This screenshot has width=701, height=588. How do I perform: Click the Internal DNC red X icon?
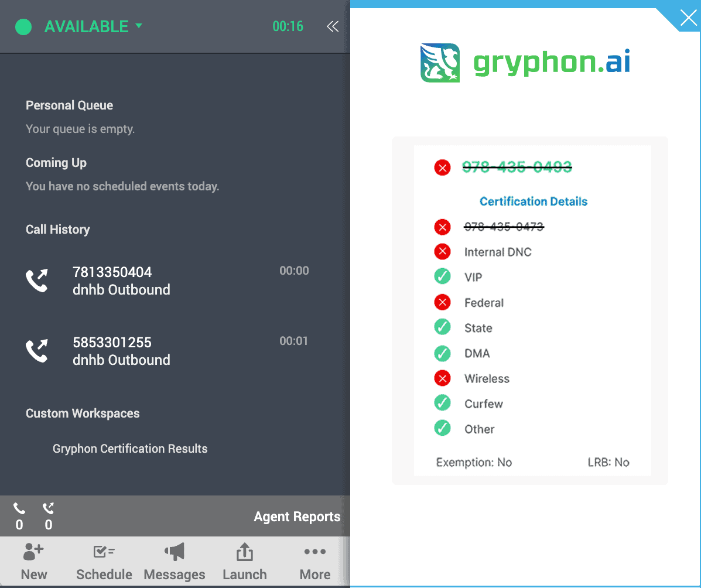click(442, 251)
